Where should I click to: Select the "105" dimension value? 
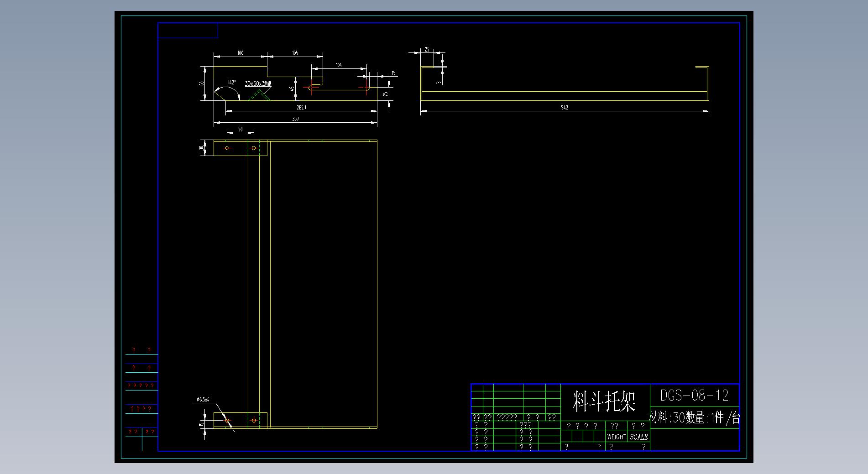[x=295, y=53]
